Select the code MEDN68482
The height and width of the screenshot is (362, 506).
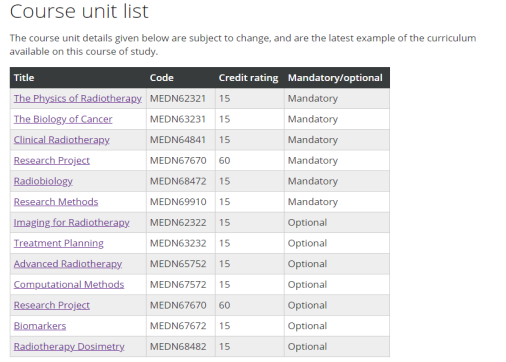coord(178,347)
